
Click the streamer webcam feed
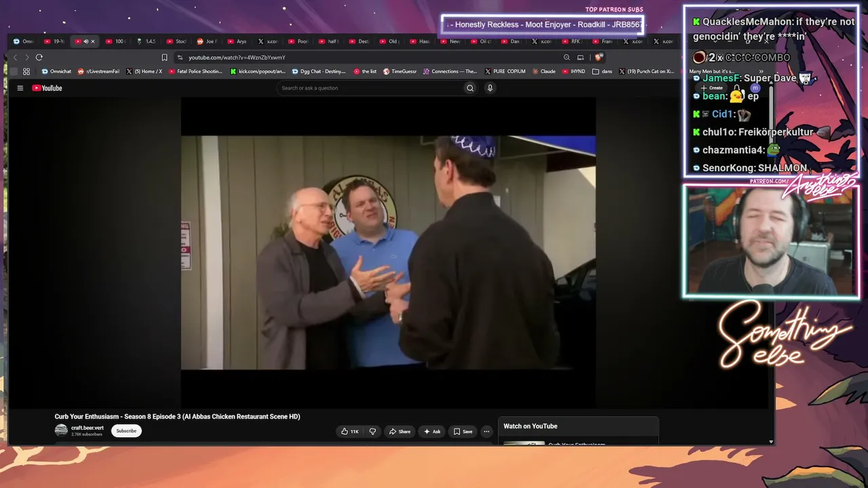(x=771, y=242)
